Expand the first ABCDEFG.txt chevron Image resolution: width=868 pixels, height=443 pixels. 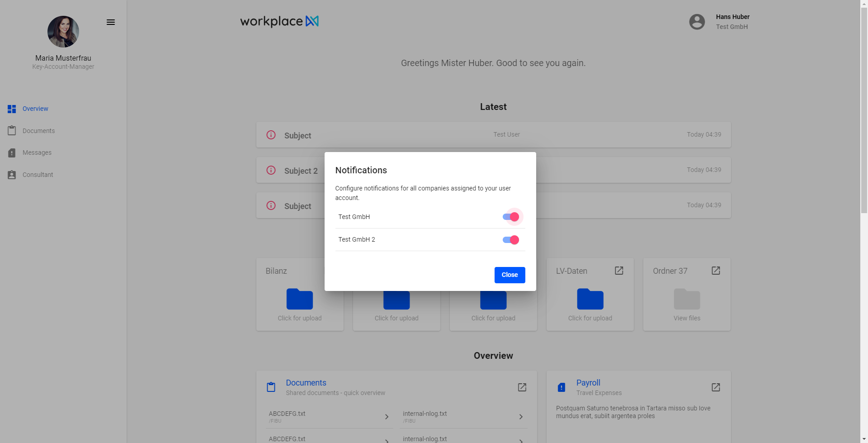coord(387,417)
